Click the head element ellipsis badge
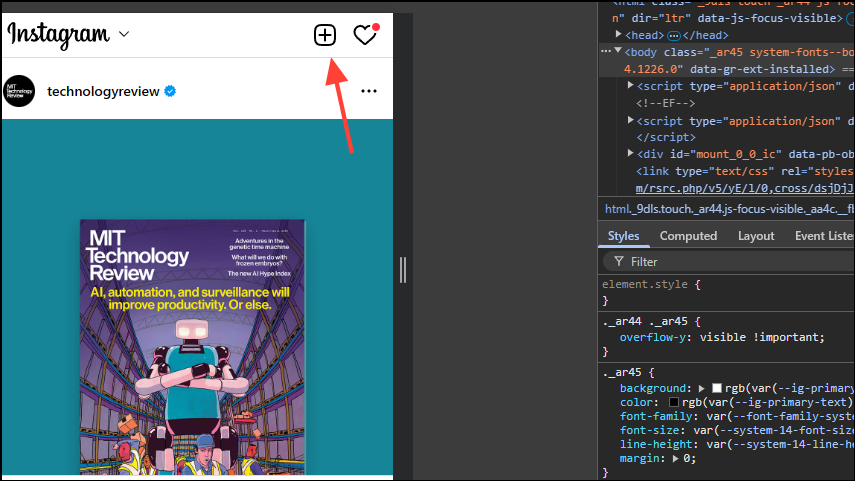Screen dimensions: 855x481 pos(674,35)
